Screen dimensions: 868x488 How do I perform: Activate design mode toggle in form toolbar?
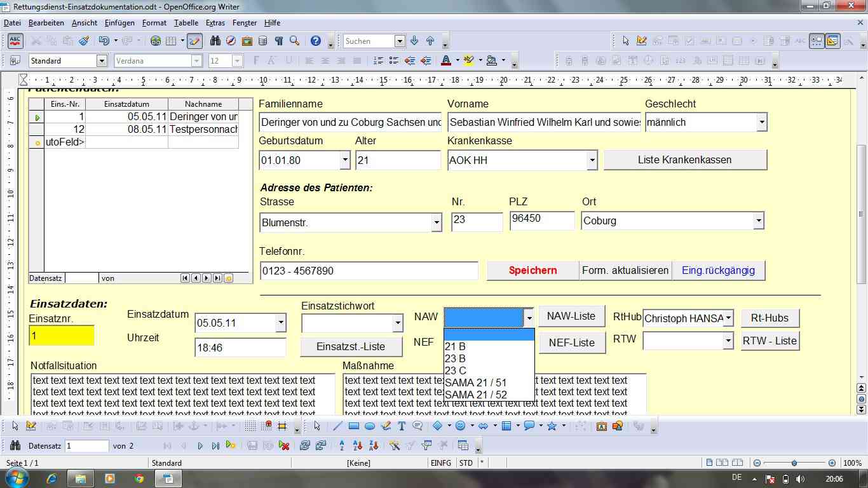coord(31,425)
